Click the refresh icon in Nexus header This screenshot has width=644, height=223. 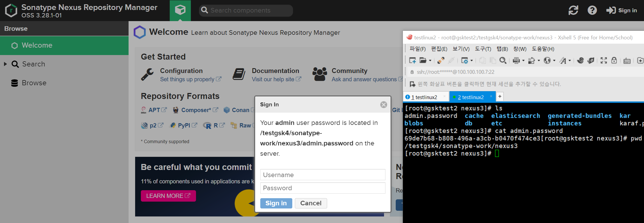(x=573, y=10)
